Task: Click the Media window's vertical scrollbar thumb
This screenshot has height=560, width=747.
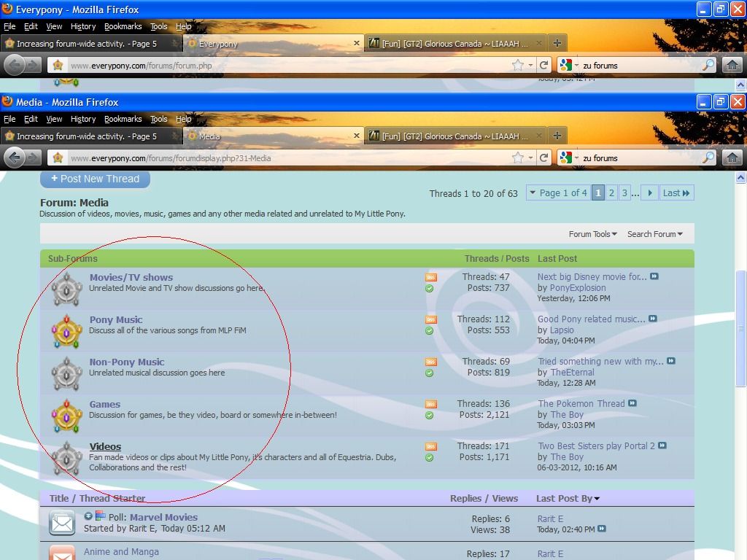Action: point(741,329)
